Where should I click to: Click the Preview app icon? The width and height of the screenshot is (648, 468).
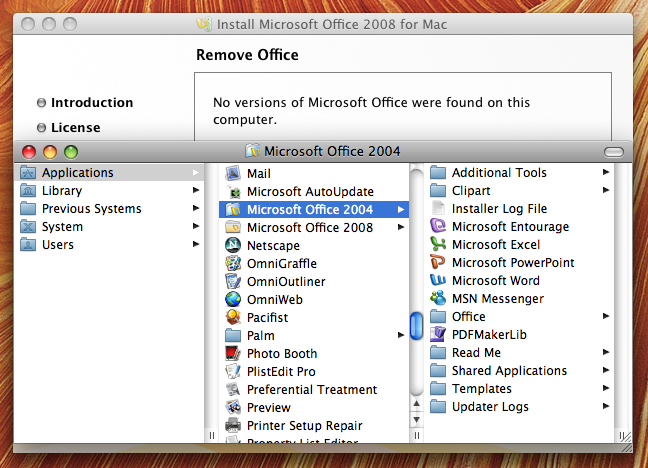click(233, 407)
